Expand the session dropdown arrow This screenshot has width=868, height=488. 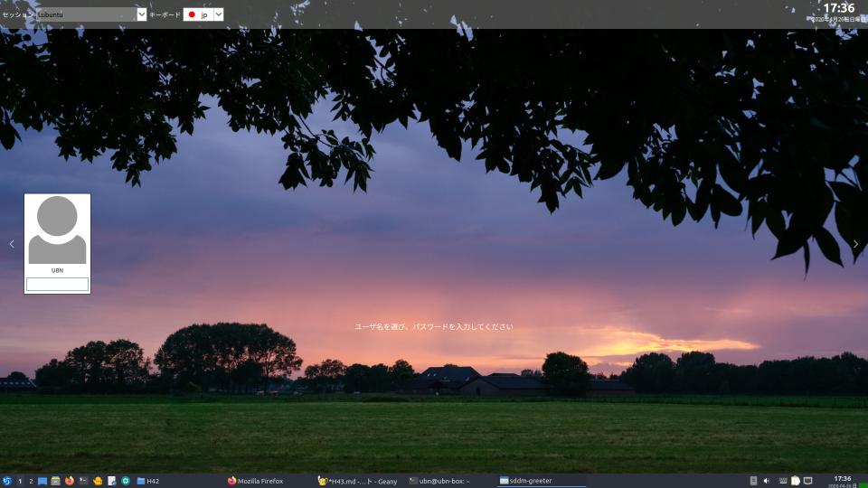(142, 14)
